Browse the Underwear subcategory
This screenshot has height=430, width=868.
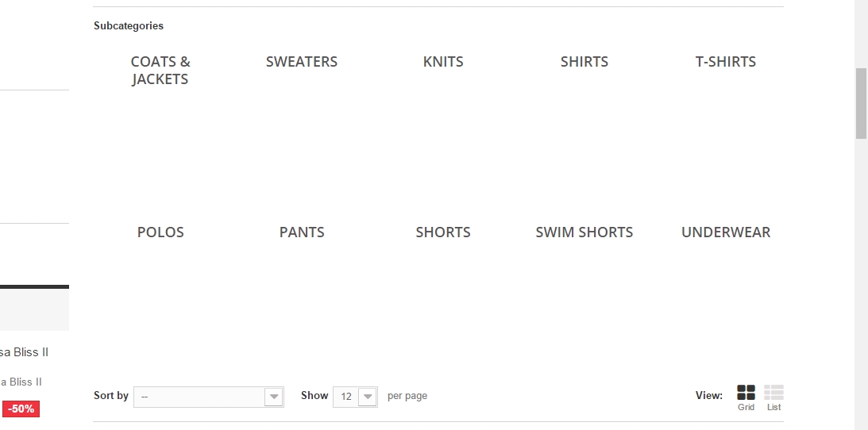726,232
